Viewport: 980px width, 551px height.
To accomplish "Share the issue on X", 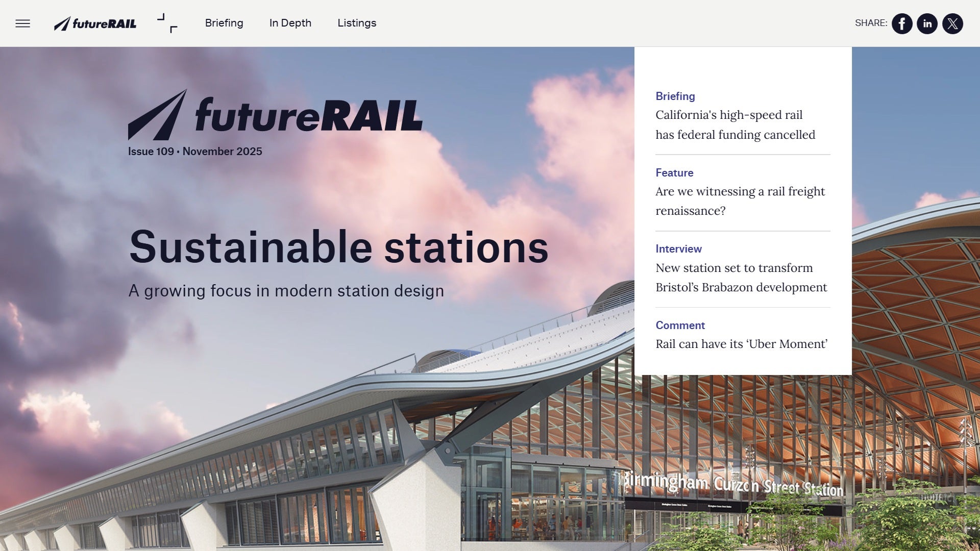I will click(952, 23).
